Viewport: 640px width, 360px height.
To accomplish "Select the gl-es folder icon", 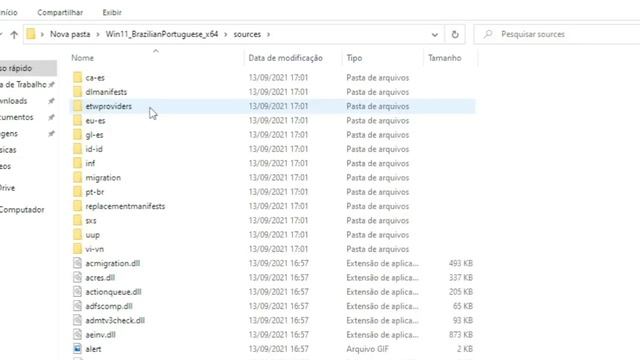I will coord(78,135).
